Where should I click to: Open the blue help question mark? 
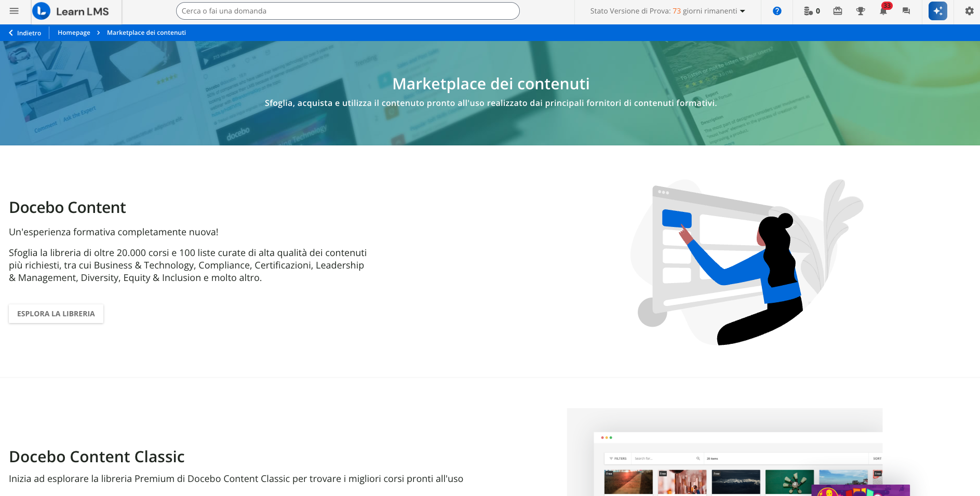pos(776,11)
